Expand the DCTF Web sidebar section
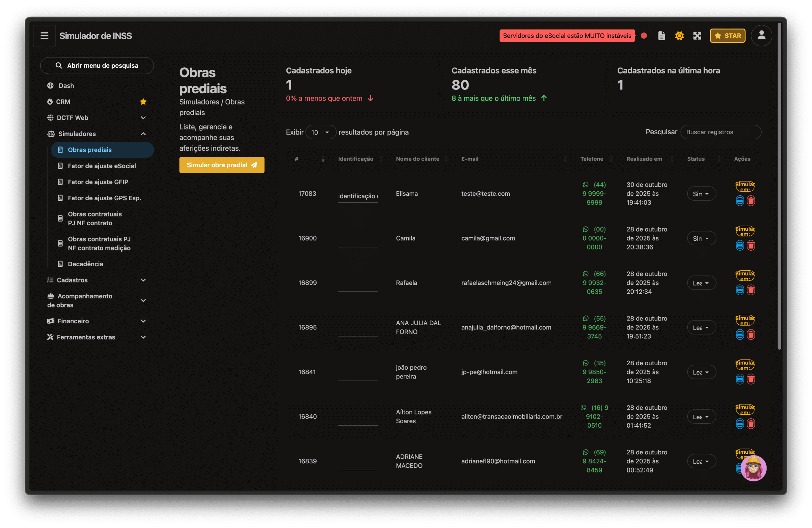 pyautogui.click(x=143, y=118)
